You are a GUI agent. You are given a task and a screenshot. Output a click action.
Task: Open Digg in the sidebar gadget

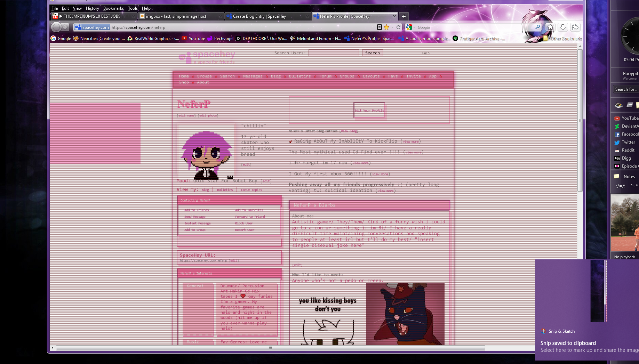[x=623, y=158]
